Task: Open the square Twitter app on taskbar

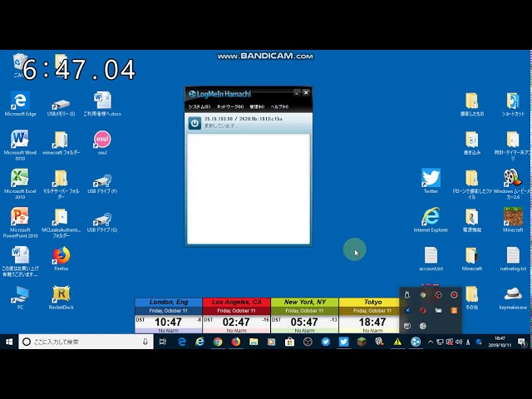Action: pos(343,342)
